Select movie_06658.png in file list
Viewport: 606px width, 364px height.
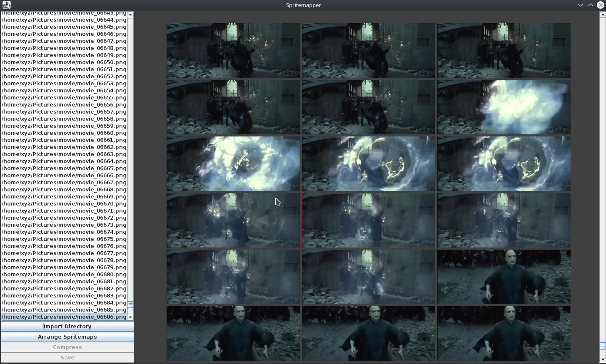[x=64, y=119]
